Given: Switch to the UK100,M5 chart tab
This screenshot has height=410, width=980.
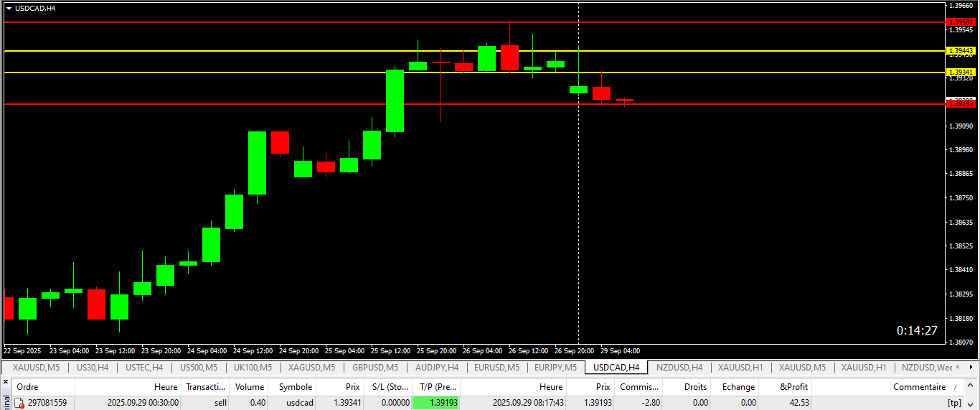Looking at the screenshot, I should pyautogui.click(x=253, y=368).
